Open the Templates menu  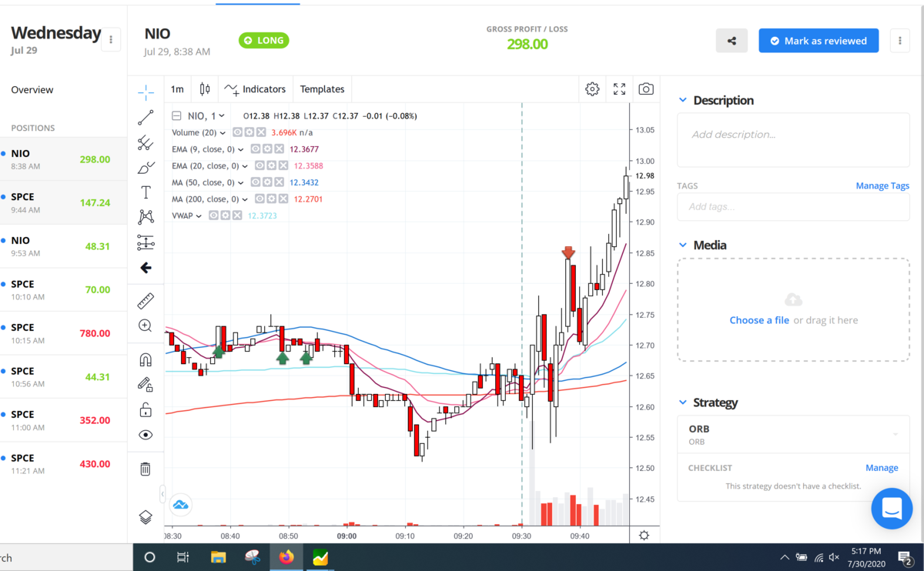pos(322,89)
